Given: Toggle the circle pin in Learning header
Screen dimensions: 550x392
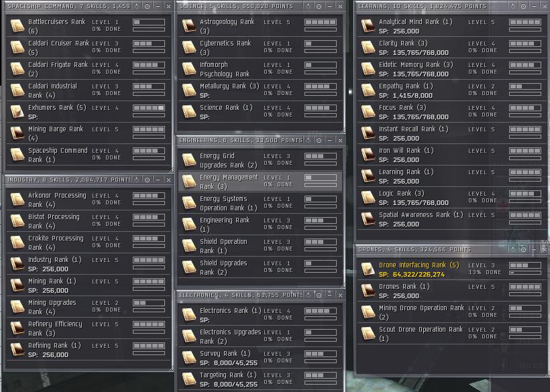Looking at the screenshot, I should [x=523, y=6].
